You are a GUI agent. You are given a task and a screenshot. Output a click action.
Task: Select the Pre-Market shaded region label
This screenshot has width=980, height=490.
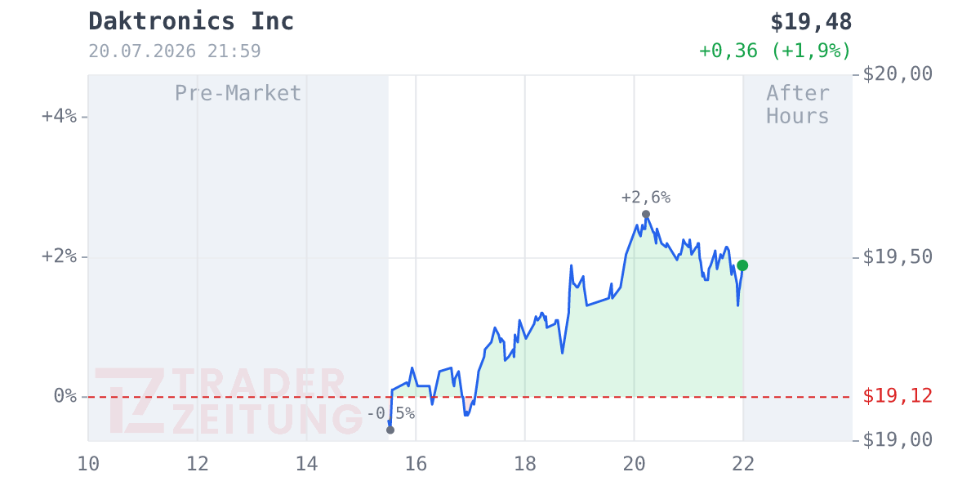coord(238,93)
